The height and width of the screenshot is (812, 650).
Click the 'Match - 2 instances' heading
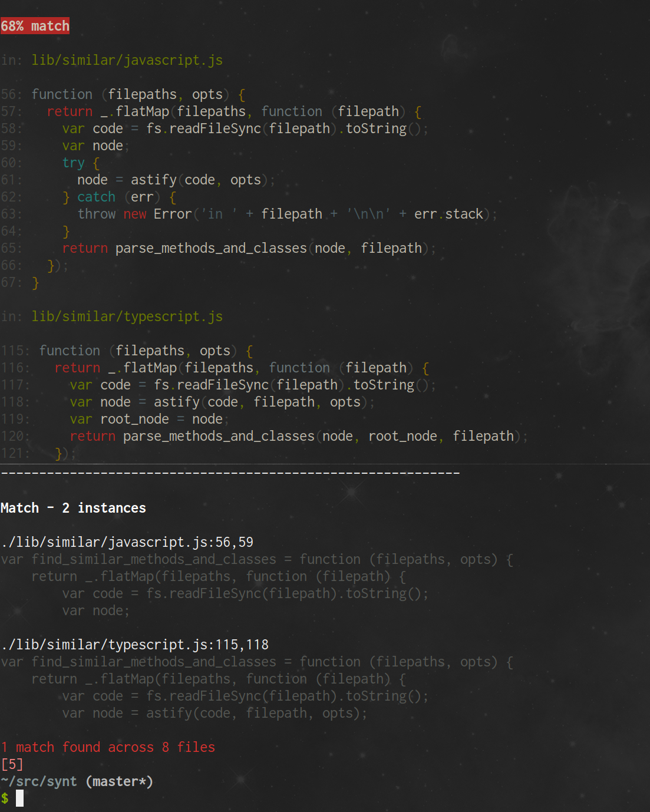73,508
